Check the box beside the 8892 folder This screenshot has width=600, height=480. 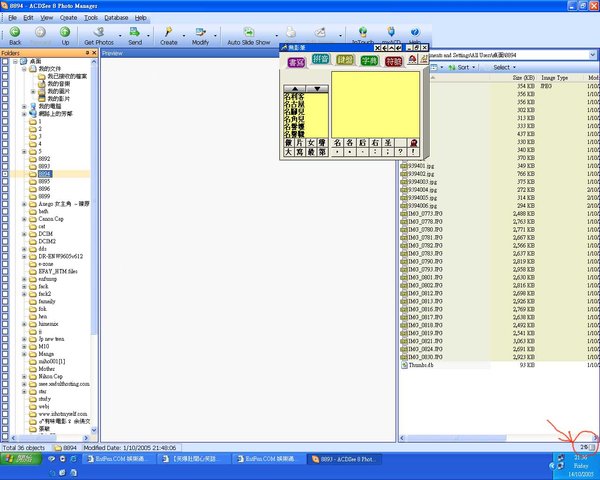(5, 159)
